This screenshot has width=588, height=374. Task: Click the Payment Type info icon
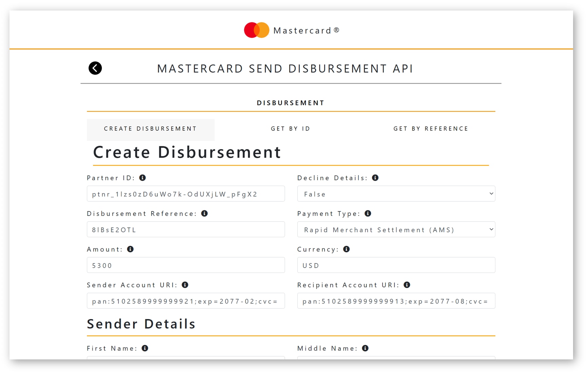368,213
